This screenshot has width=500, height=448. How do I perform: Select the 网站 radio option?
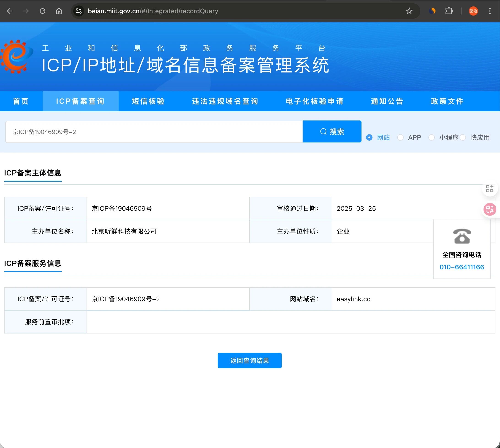[x=369, y=137]
